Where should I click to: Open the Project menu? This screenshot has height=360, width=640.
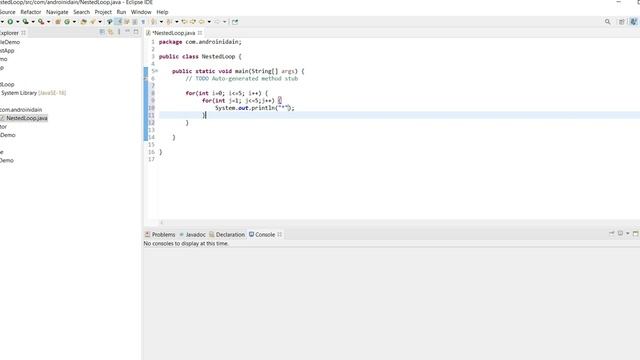tap(103, 12)
